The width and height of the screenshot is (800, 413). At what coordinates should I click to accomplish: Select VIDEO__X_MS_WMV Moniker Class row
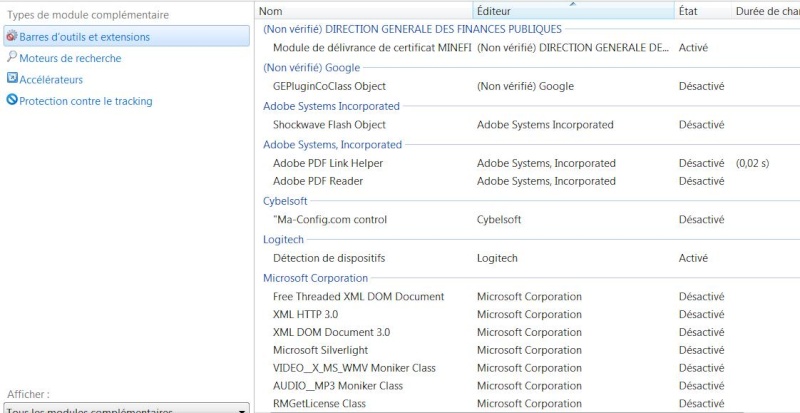tap(528, 368)
